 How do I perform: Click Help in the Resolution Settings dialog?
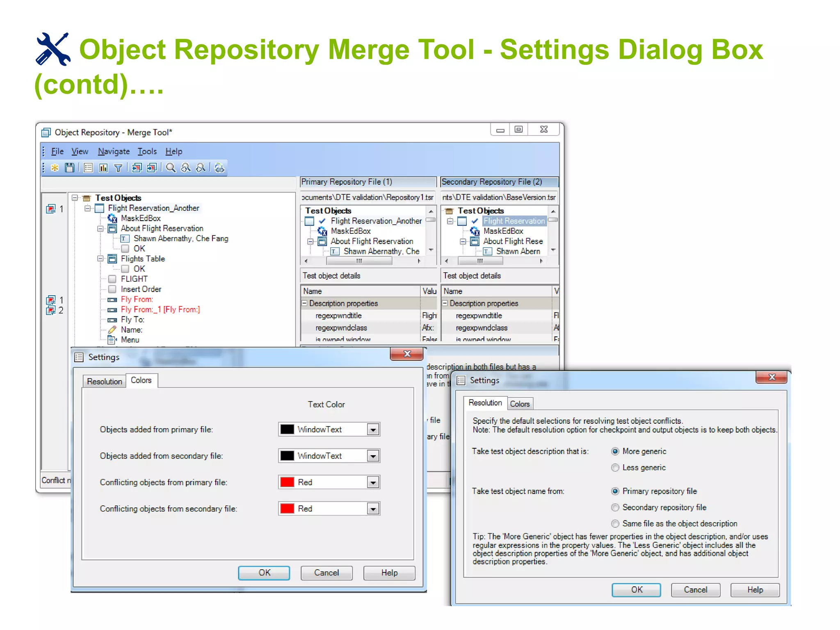point(755,590)
